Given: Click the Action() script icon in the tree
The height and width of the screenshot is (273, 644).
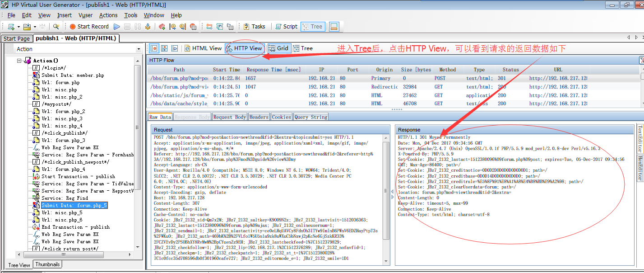Looking at the screenshot, I should (28, 61).
